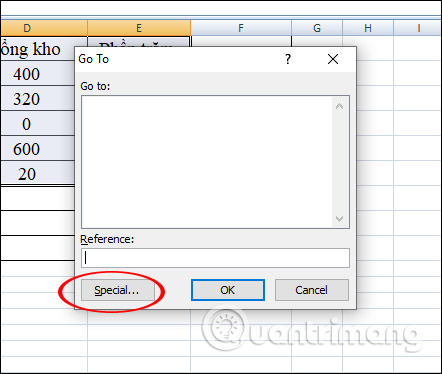This screenshot has height=374, width=442.
Task: Click the help question mark icon
Action: (288, 59)
